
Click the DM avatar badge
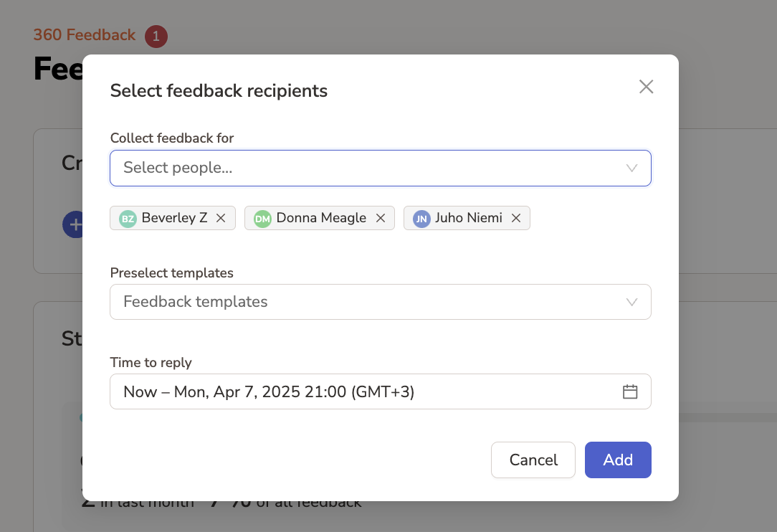pos(262,219)
